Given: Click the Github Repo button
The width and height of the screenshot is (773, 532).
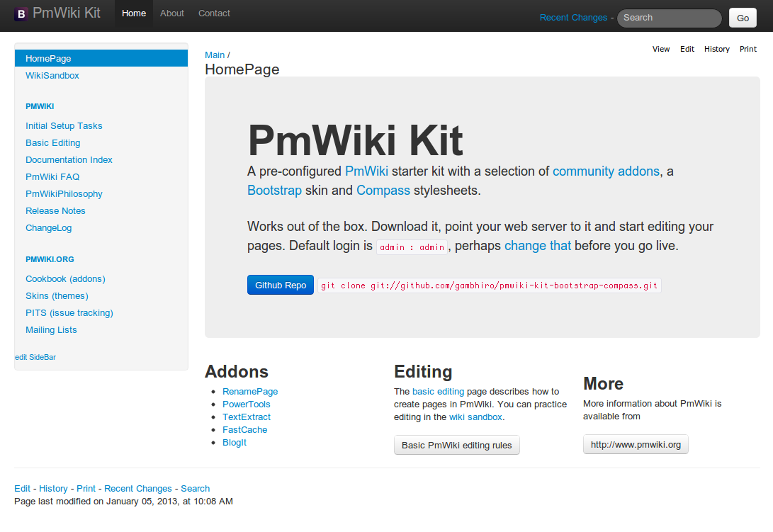Looking at the screenshot, I should pyautogui.click(x=281, y=285).
